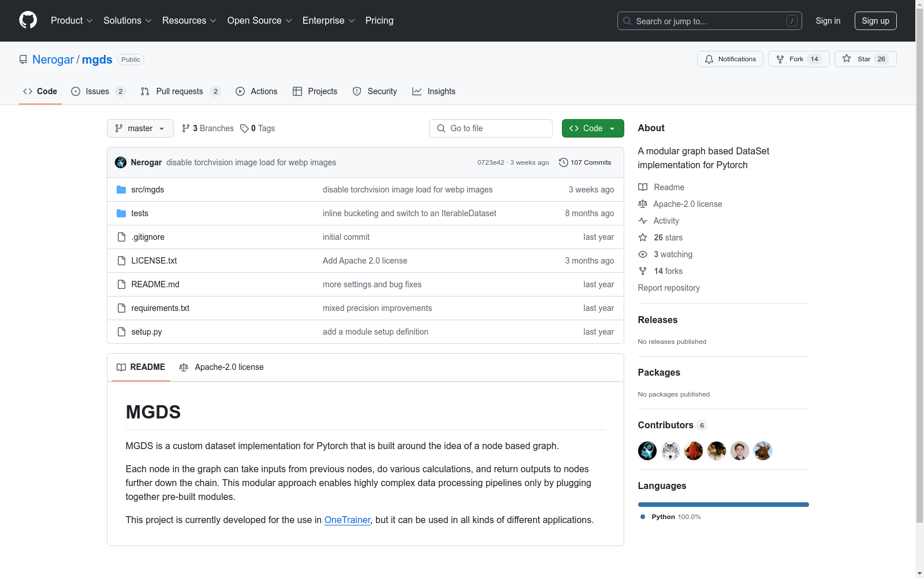Select the Apache-2.0 license tab

pyautogui.click(x=221, y=367)
